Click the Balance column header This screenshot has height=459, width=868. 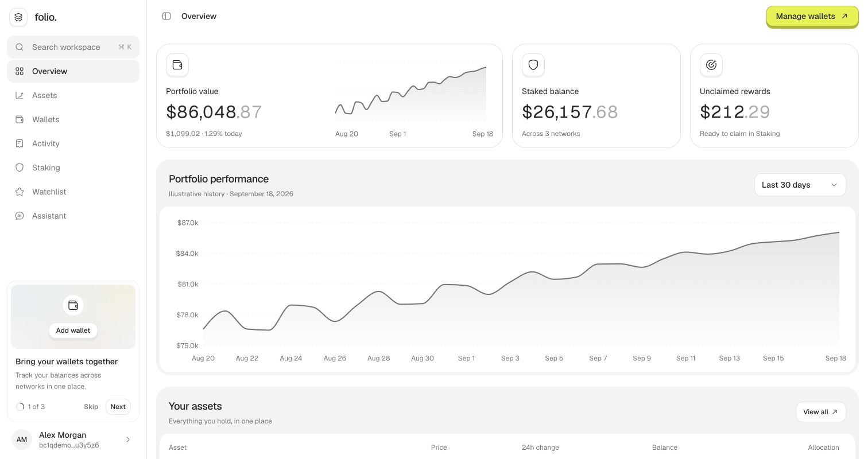click(665, 448)
